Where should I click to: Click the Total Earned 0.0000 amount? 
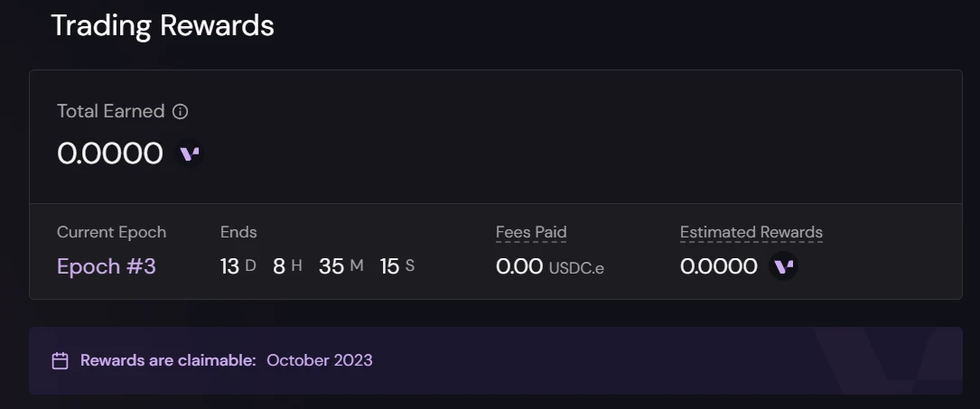(110, 153)
